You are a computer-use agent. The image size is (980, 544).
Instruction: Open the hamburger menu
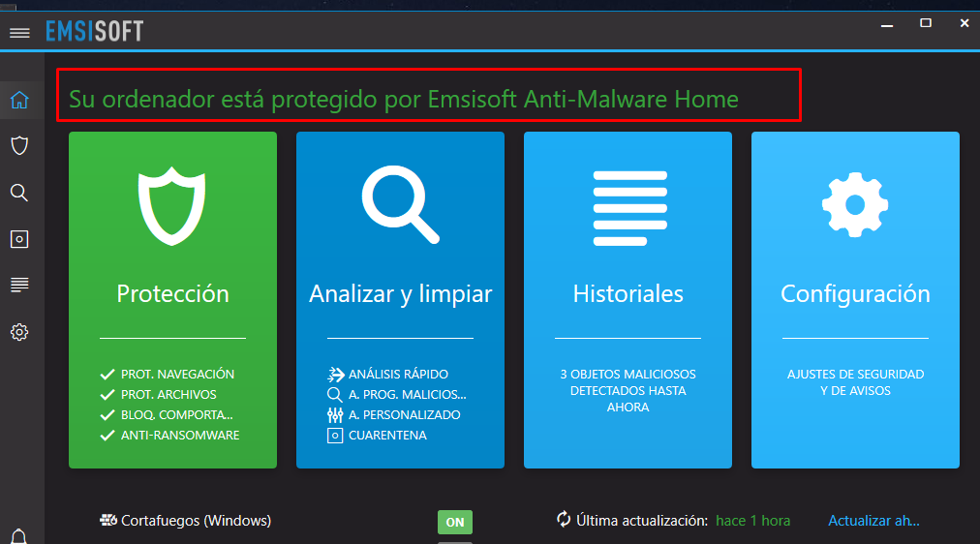19,33
